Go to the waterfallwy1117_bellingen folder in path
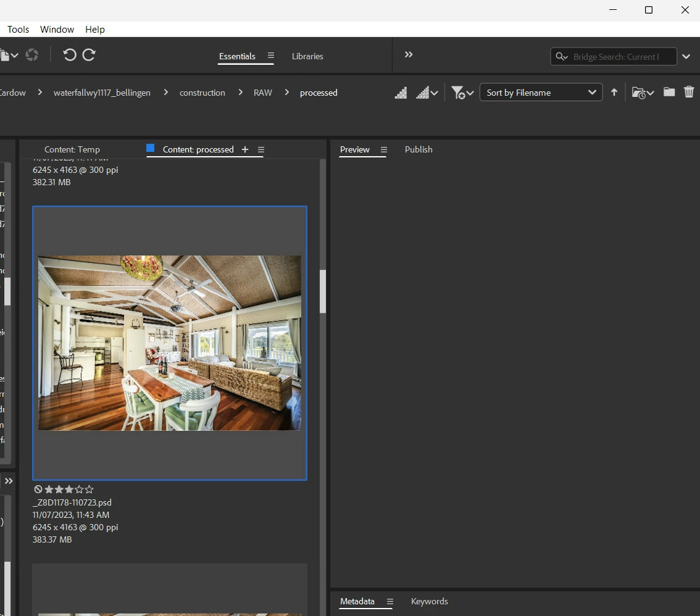Image resolution: width=700 pixels, height=616 pixels. click(x=102, y=93)
